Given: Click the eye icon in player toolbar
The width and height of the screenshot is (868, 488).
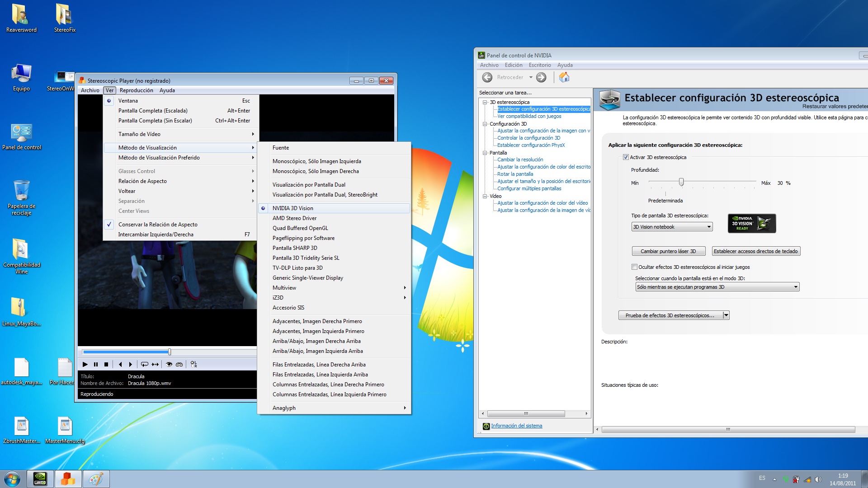Looking at the screenshot, I should [169, 364].
